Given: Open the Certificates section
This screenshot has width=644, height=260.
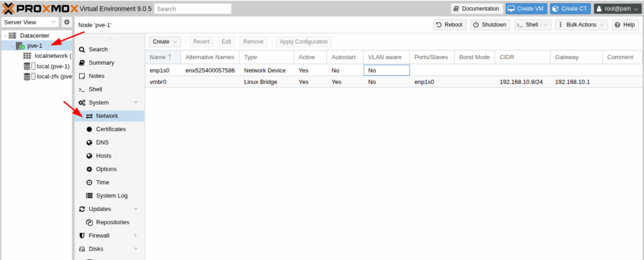Looking at the screenshot, I should 109,129.
